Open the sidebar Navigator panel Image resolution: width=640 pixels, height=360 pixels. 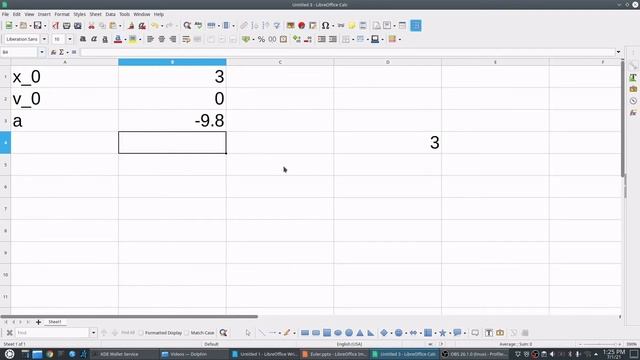point(633,101)
